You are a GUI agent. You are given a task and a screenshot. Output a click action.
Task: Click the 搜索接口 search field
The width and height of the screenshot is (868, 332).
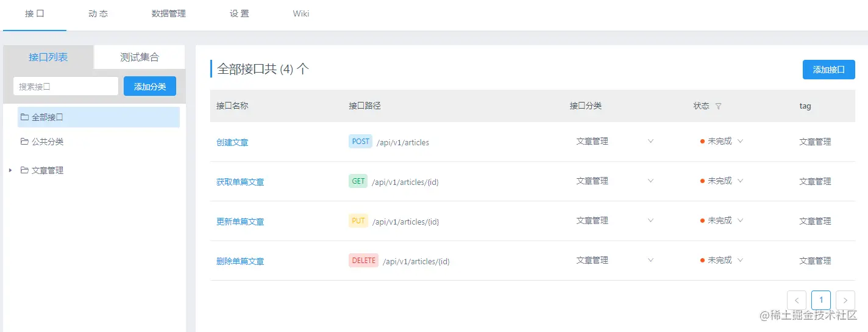click(66, 87)
